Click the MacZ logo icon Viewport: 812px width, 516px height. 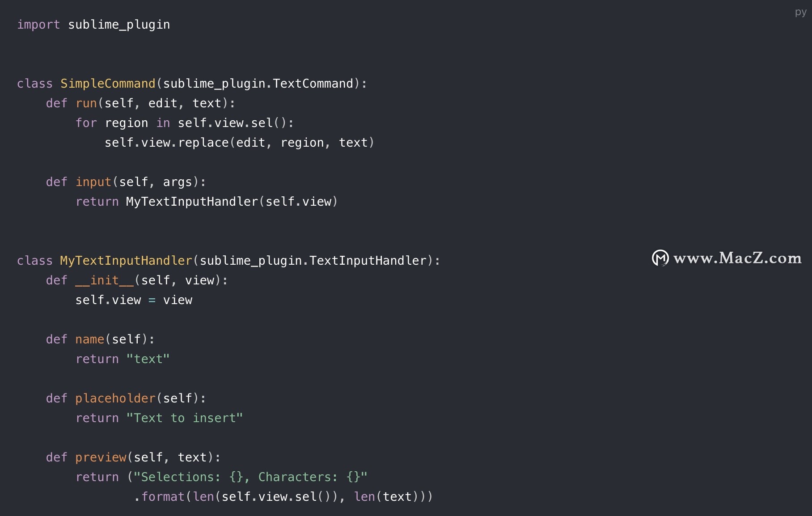(x=660, y=258)
